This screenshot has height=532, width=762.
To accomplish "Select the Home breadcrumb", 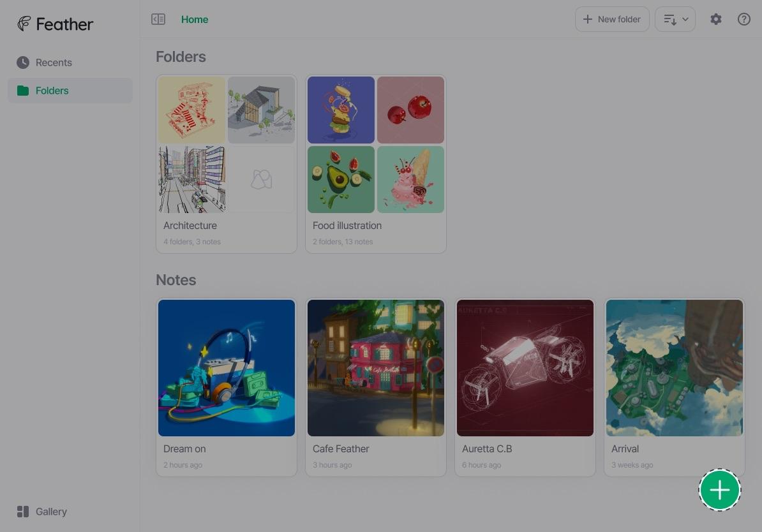I will tap(195, 20).
